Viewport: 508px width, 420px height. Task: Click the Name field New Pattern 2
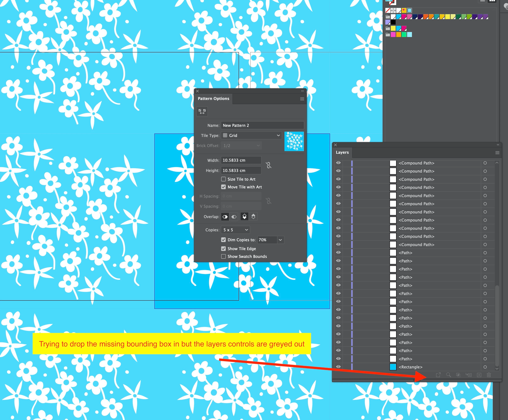click(x=262, y=125)
